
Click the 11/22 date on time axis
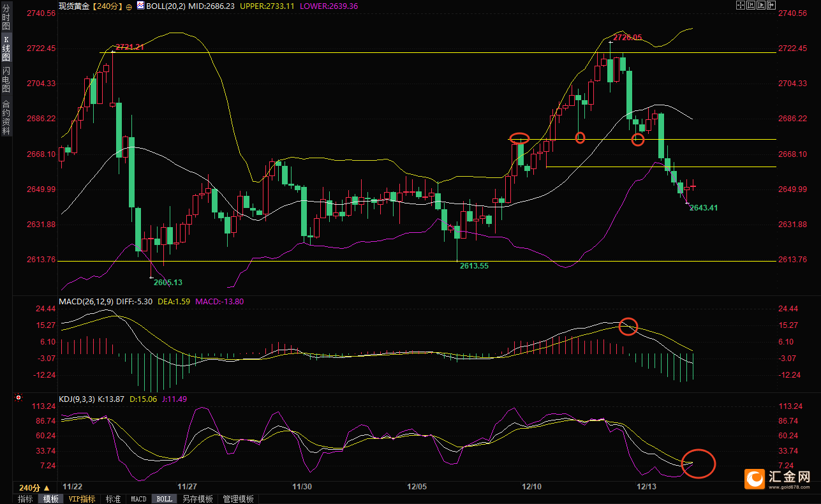tap(73, 486)
